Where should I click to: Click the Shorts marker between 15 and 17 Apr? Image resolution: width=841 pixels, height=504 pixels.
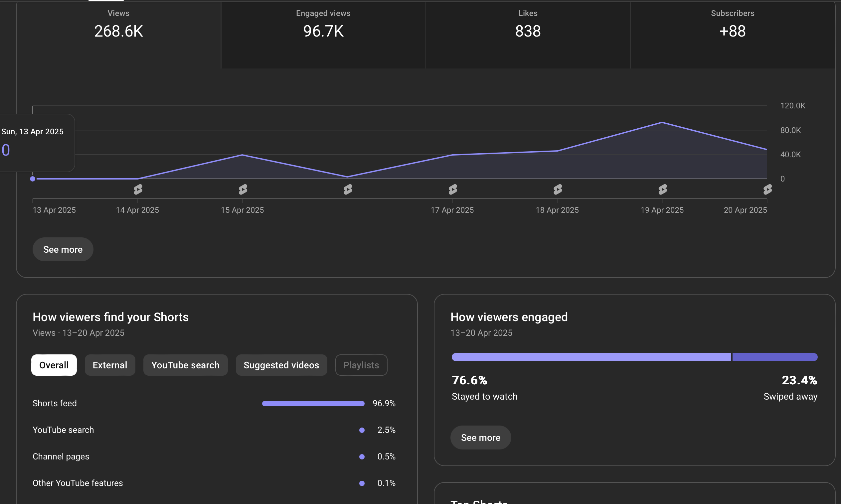[348, 189]
